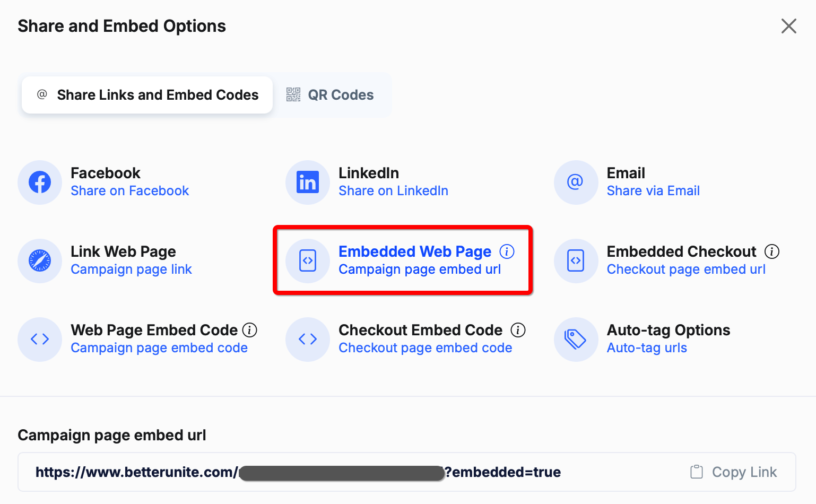Click the Copy Link button

coord(733,472)
